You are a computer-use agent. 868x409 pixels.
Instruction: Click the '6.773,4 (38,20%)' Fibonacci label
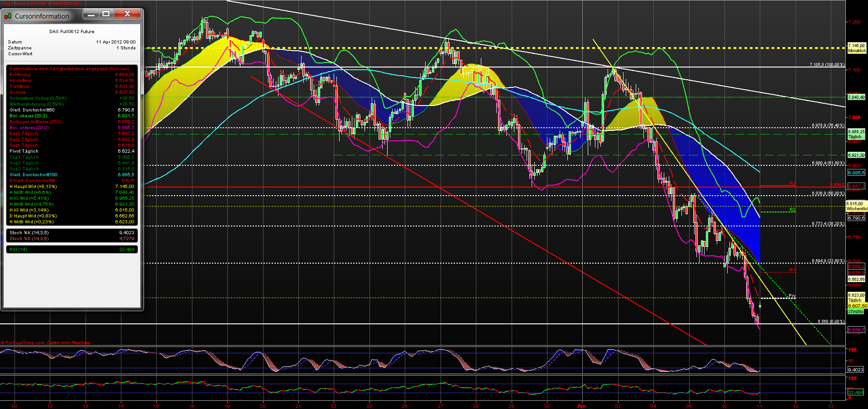click(828, 224)
